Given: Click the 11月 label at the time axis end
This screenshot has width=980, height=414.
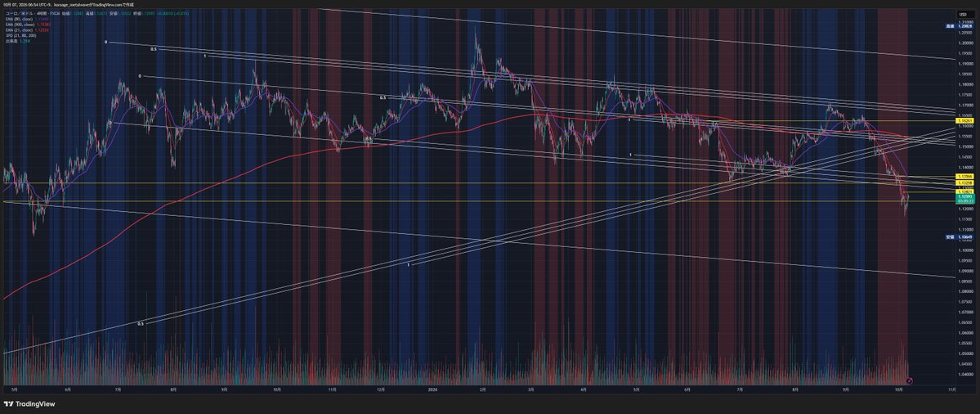Looking at the screenshot, I should 952,389.
